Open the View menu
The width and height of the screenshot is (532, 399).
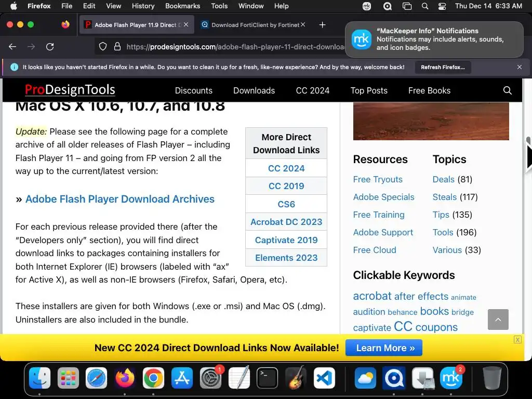[113, 6]
